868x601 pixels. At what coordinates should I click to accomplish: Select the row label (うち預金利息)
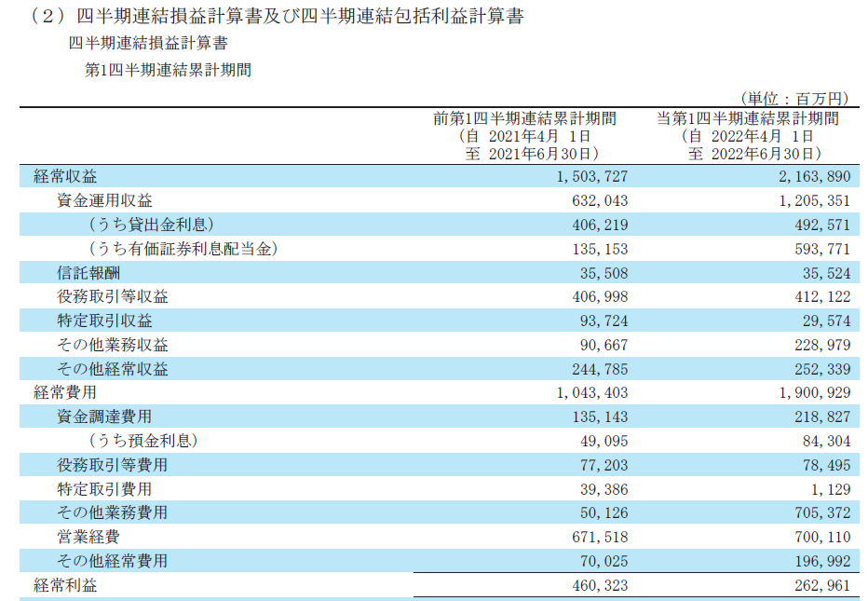pos(143,441)
